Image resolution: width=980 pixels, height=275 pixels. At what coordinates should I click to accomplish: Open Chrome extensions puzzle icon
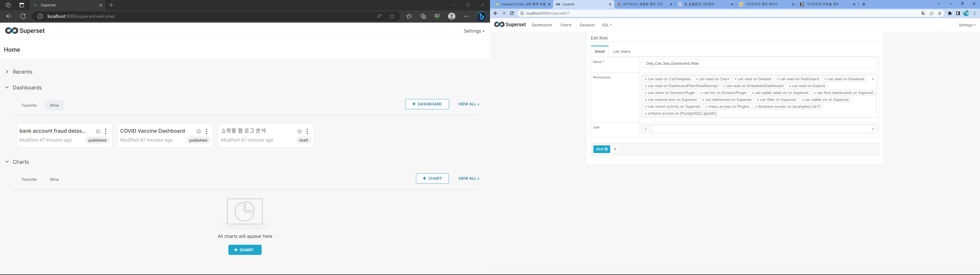coord(950,13)
